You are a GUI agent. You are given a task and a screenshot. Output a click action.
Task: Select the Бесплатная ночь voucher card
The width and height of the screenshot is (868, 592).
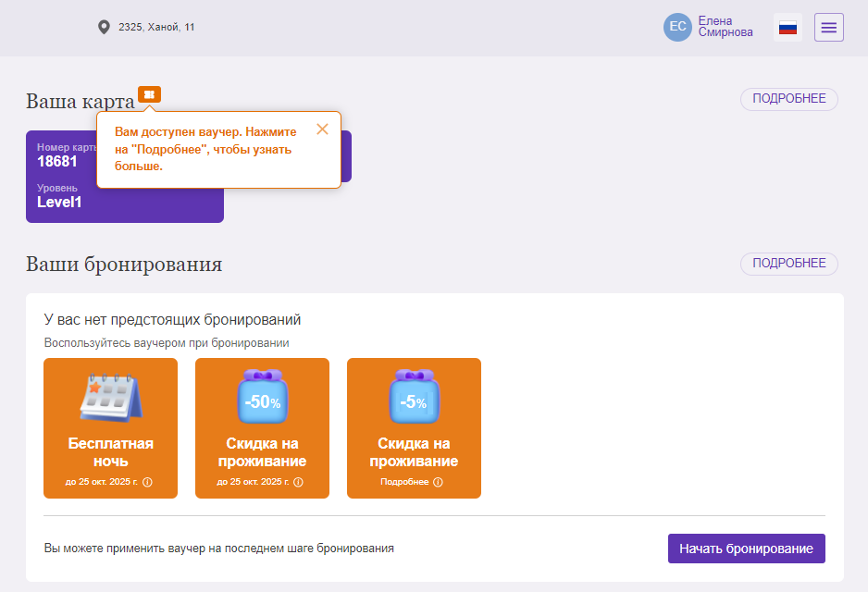point(111,428)
